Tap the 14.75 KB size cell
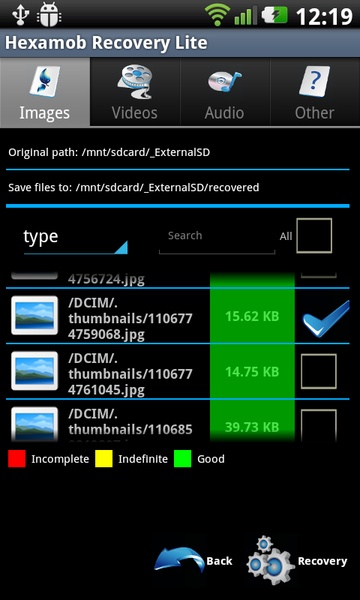 click(252, 372)
